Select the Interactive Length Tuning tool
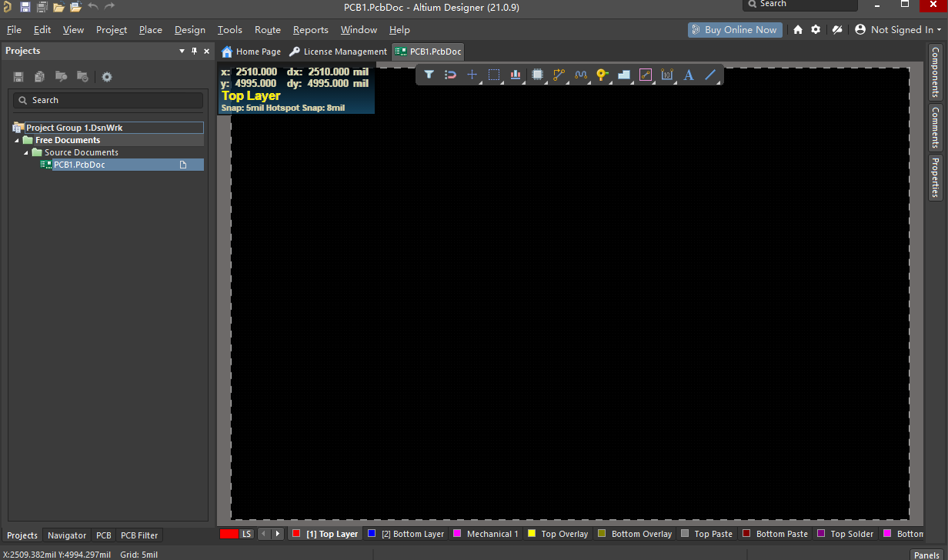This screenshot has width=948, height=560. coord(581,75)
